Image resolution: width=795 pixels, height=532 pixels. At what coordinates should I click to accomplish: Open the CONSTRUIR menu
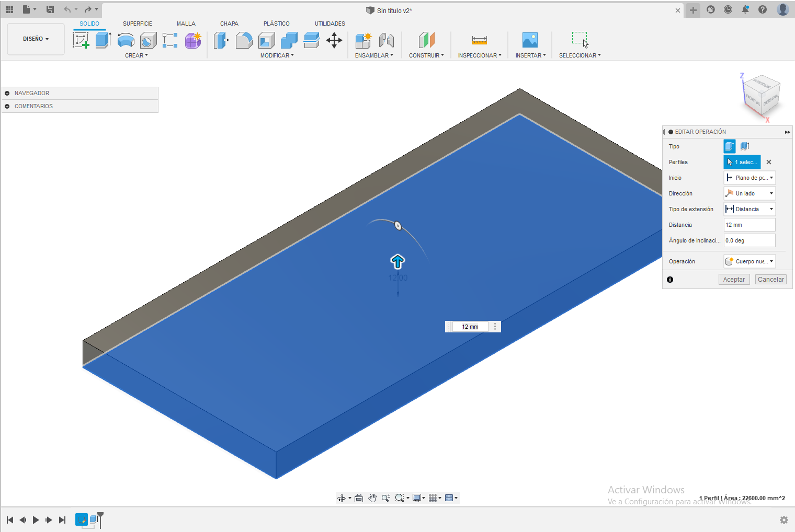coord(426,55)
